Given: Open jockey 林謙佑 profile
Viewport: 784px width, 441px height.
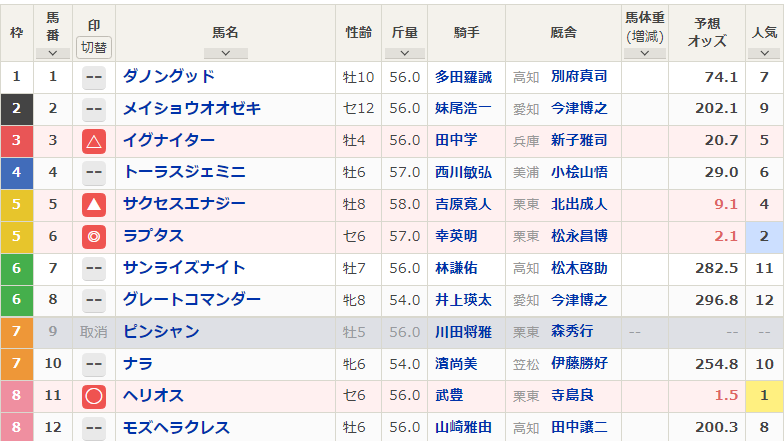Looking at the screenshot, I should (x=456, y=268).
